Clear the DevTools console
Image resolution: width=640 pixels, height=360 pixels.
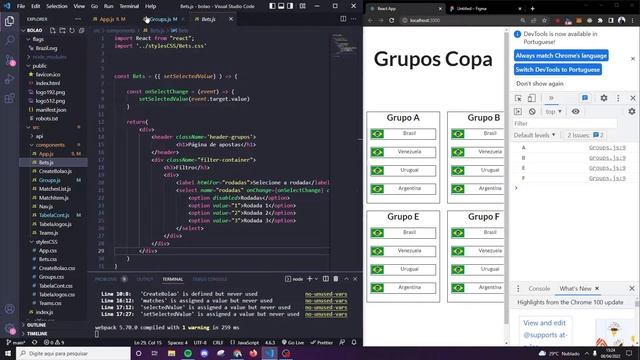tap(532, 111)
